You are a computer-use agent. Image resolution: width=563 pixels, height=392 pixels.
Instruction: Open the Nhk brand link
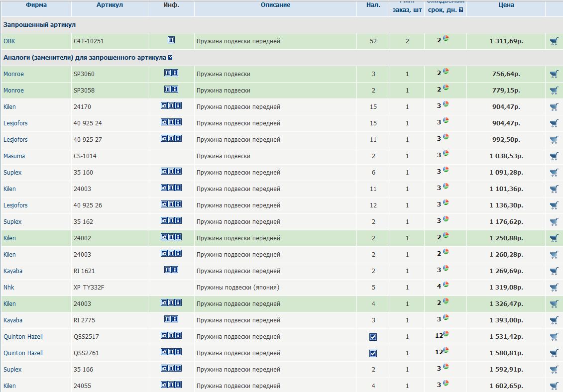(9, 288)
